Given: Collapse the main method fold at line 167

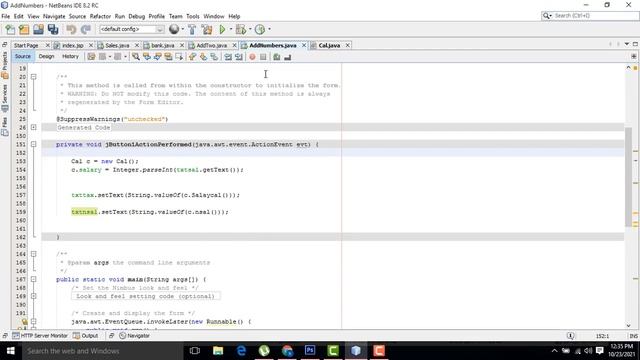Looking at the screenshot, I should 33,280.
